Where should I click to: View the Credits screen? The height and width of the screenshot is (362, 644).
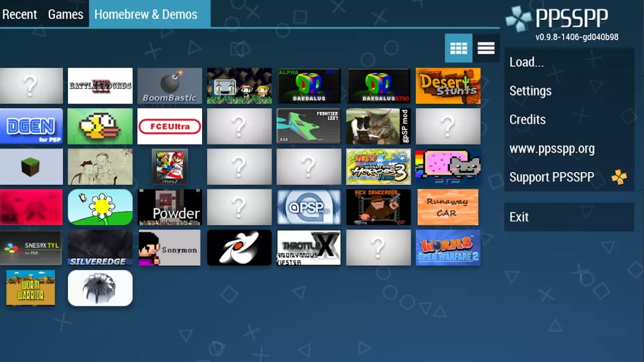(527, 119)
